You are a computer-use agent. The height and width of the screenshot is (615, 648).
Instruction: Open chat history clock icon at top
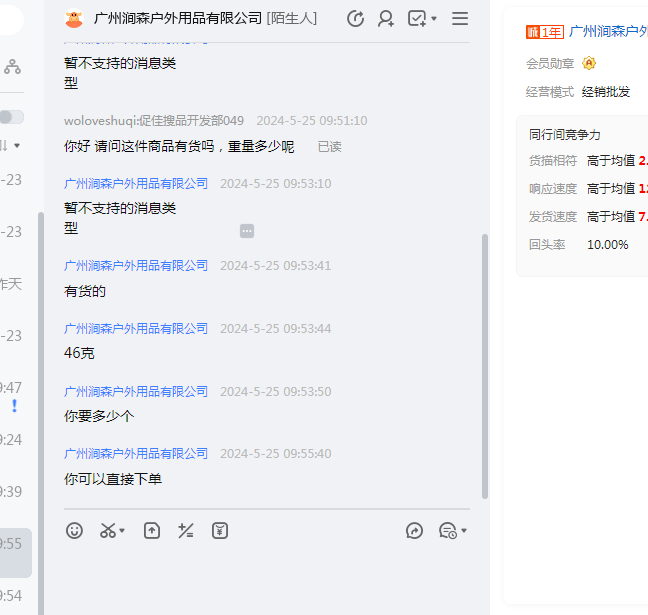pyautogui.click(x=355, y=18)
